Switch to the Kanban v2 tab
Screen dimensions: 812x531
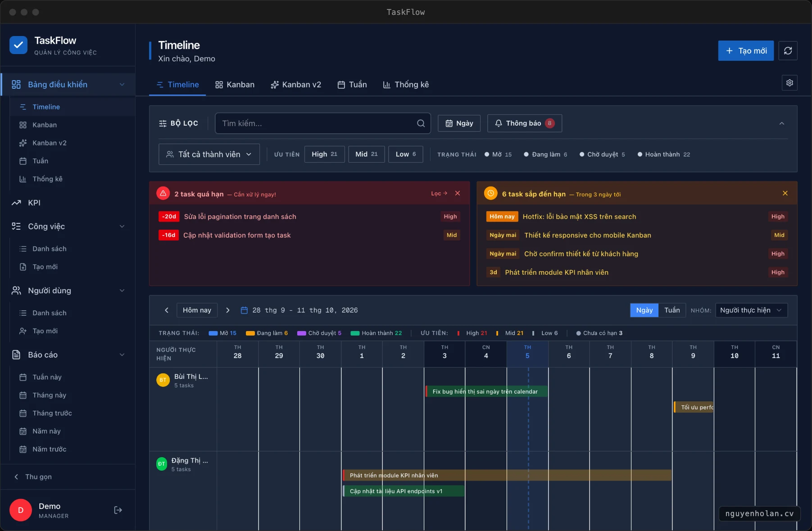click(296, 85)
